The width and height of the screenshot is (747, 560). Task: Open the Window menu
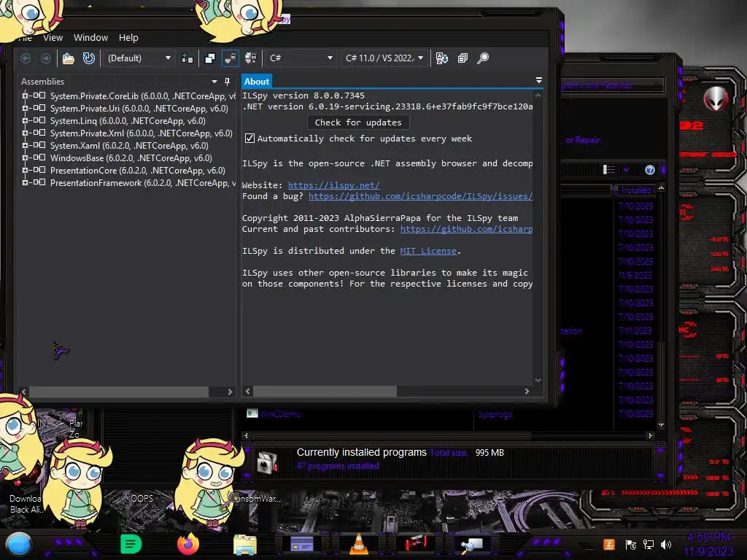coord(90,38)
